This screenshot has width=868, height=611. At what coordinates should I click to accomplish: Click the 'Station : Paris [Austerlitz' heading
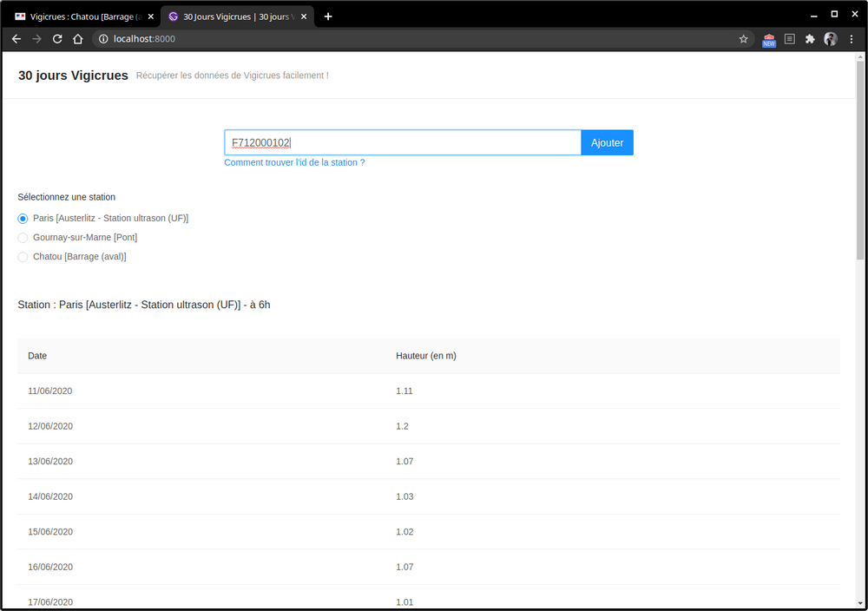[x=144, y=305]
